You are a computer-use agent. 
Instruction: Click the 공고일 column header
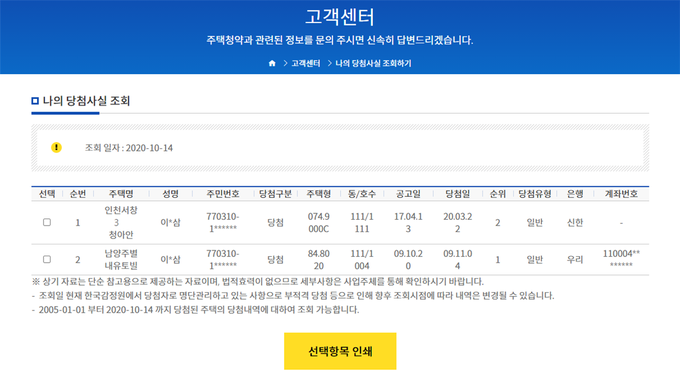click(408, 194)
